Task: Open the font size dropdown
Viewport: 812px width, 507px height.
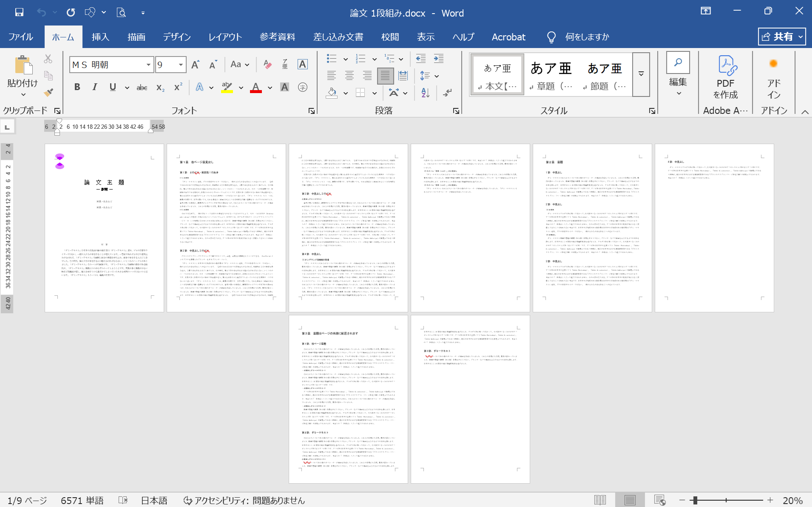Action: coord(181,65)
